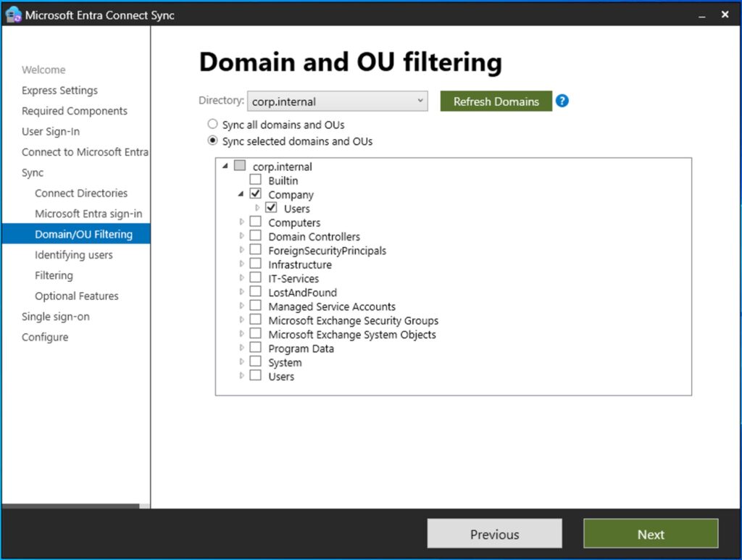
Task: Uncheck the Company OU checkbox
Action: tap(255, 194)
